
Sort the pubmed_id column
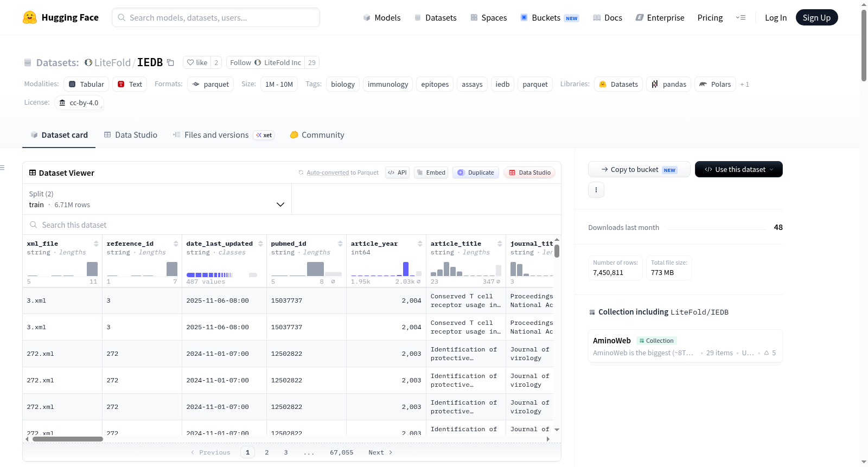[x=340, y=244]
